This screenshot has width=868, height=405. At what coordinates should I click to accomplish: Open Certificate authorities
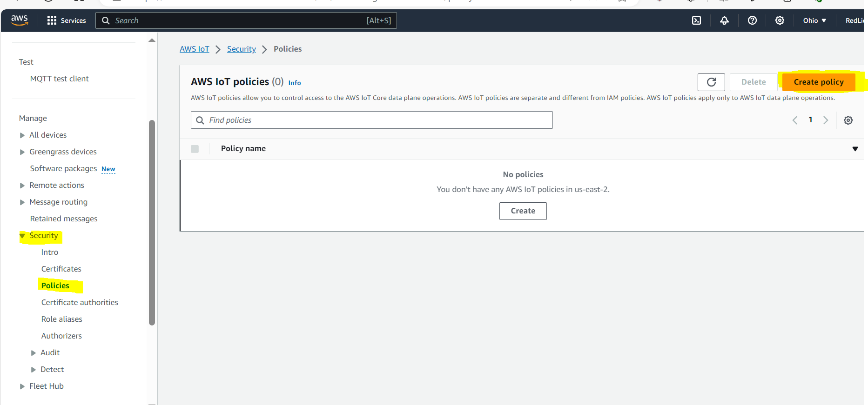(80, 302)
